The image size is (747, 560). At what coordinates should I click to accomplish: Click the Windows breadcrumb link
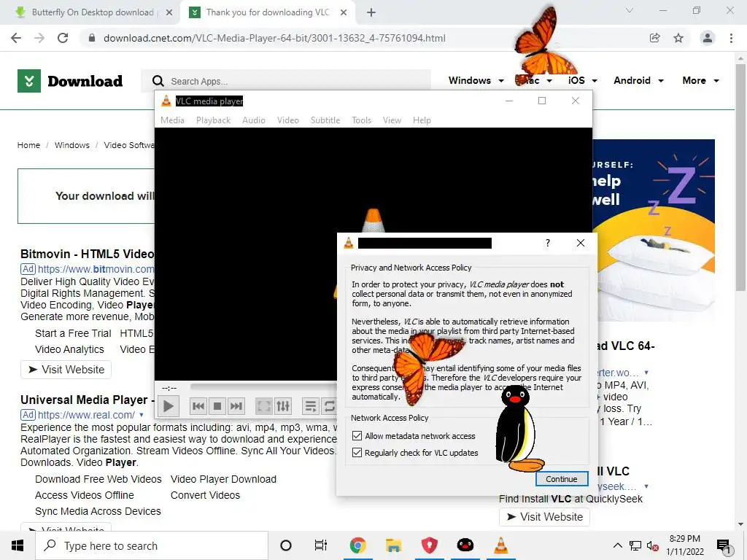(x=72, y=145)
